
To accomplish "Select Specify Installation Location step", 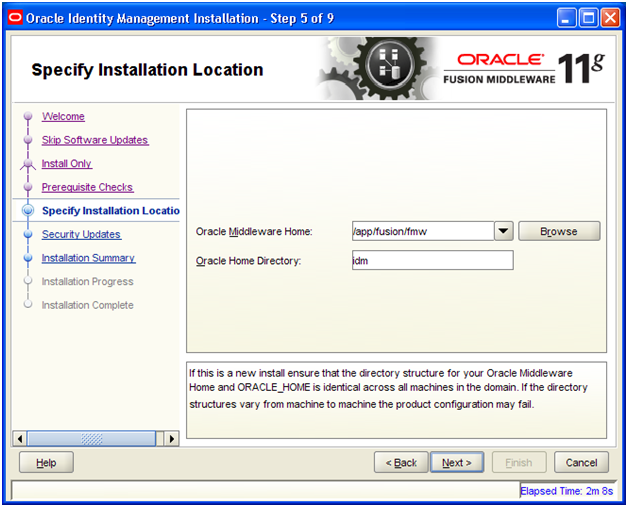I will [x=111, y=211].
